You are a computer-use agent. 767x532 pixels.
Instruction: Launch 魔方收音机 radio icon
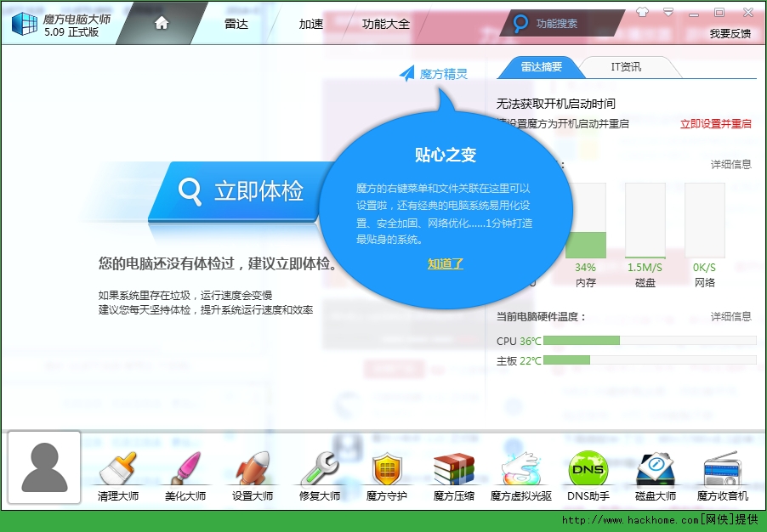[723, 469]
